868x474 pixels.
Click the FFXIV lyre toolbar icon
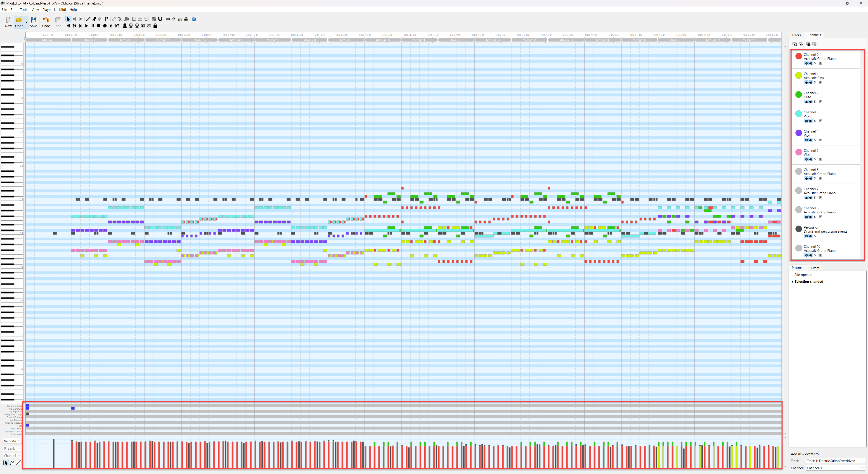[186, 19]
